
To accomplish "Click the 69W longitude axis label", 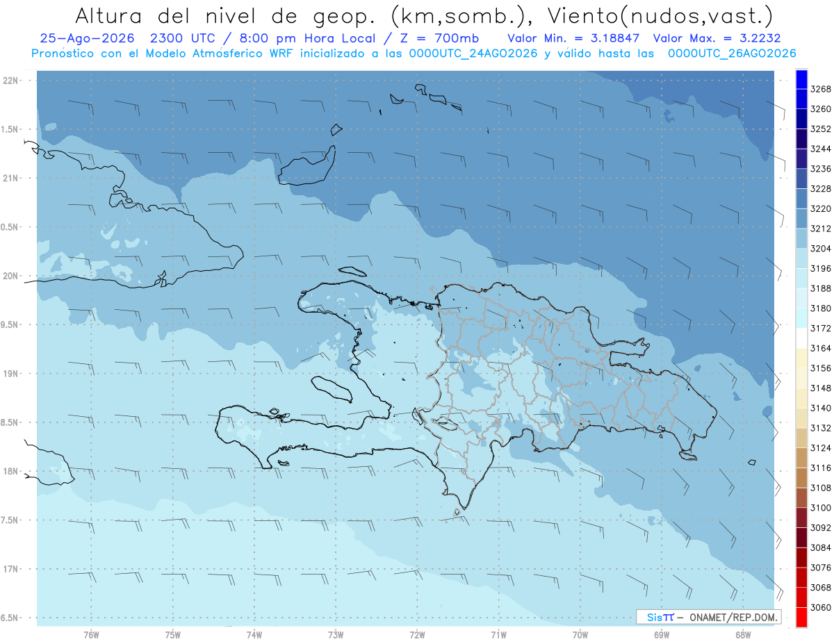I will click(x=661, y=635).
